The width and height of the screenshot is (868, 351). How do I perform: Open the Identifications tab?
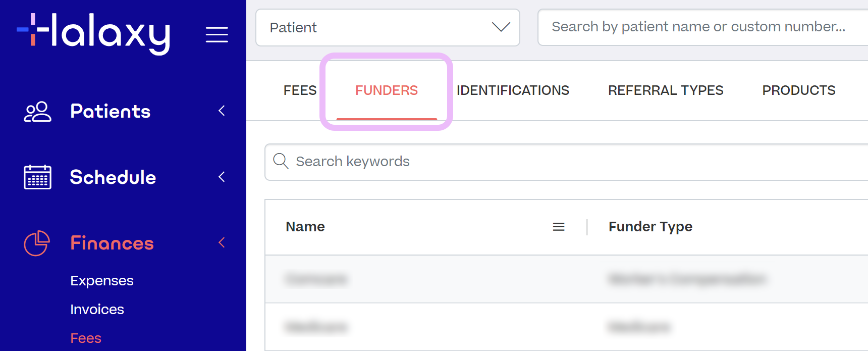click(x=513, y=90)
